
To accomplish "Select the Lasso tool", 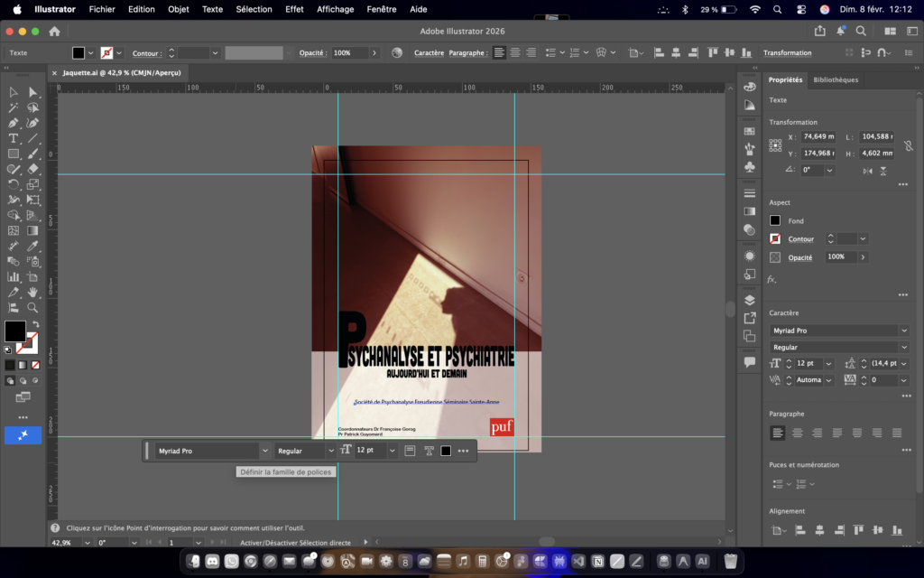I will 33,107.
